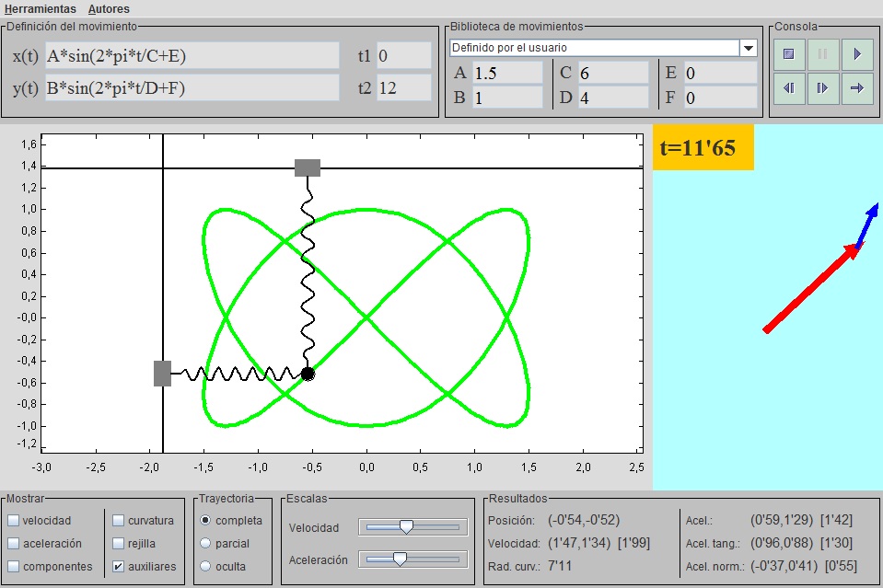Enable the velocidad checkbox
The width and height of the screenshot is (883, 588).
pos(14,521)
